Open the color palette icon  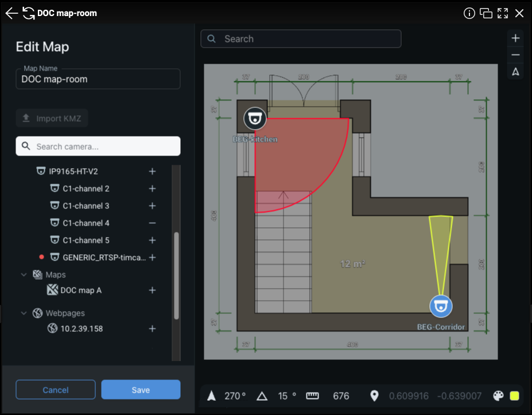(x=498, y=395)
